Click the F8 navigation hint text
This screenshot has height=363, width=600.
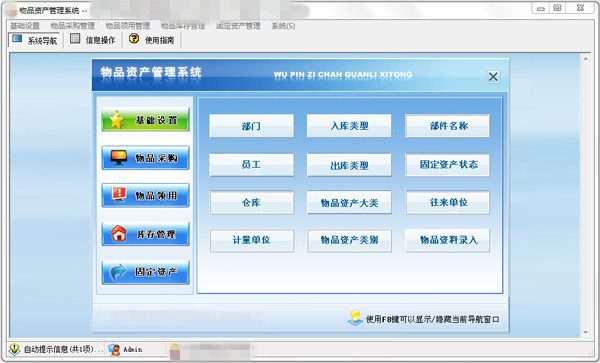432,319
